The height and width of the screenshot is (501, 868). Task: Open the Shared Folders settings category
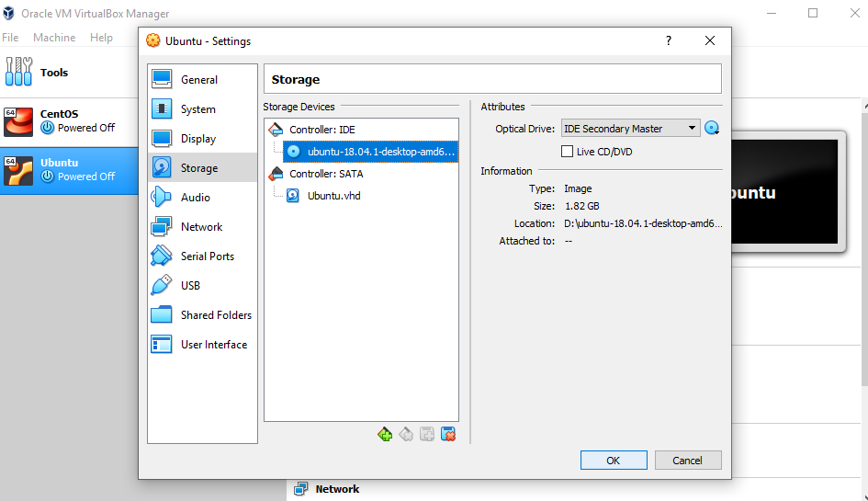point(202,314)
